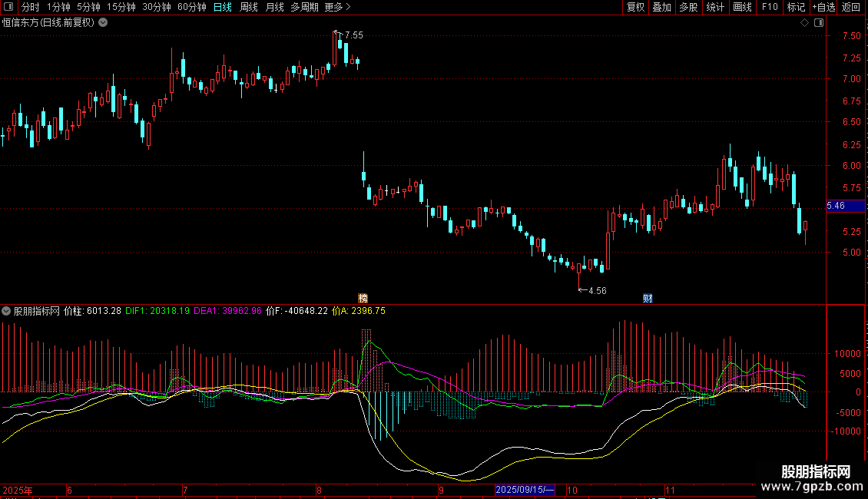Image resolution: width=868 pixels, height=499 pixels.
Task: Open the 统计 statistics tool
Action: coord(715,7)
